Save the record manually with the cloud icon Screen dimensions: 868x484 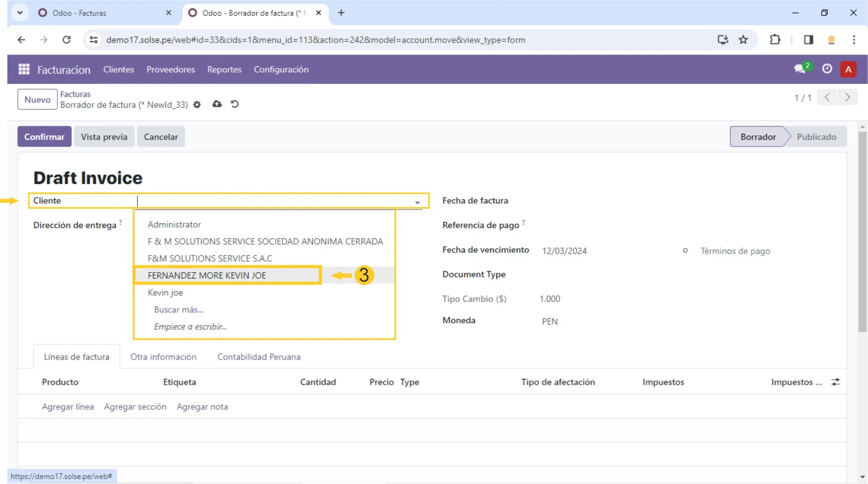click(217, 104)
